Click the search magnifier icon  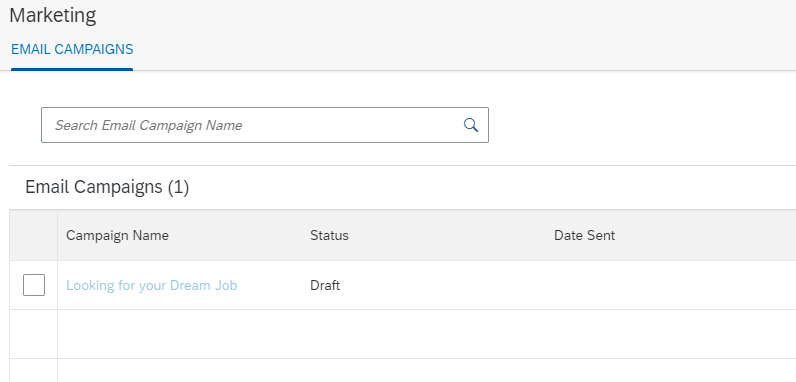tap(471, 125)
